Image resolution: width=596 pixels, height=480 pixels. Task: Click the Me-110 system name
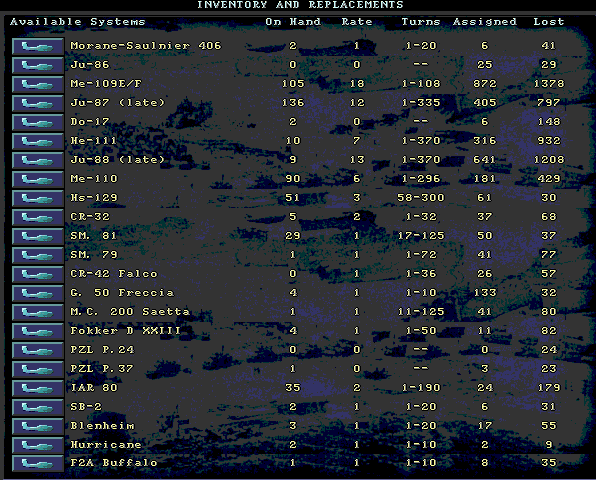coord(94,179)
